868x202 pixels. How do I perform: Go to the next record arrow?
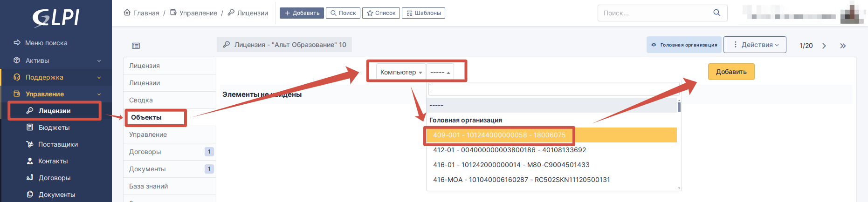pyautogui.click(x=824, y=46)
